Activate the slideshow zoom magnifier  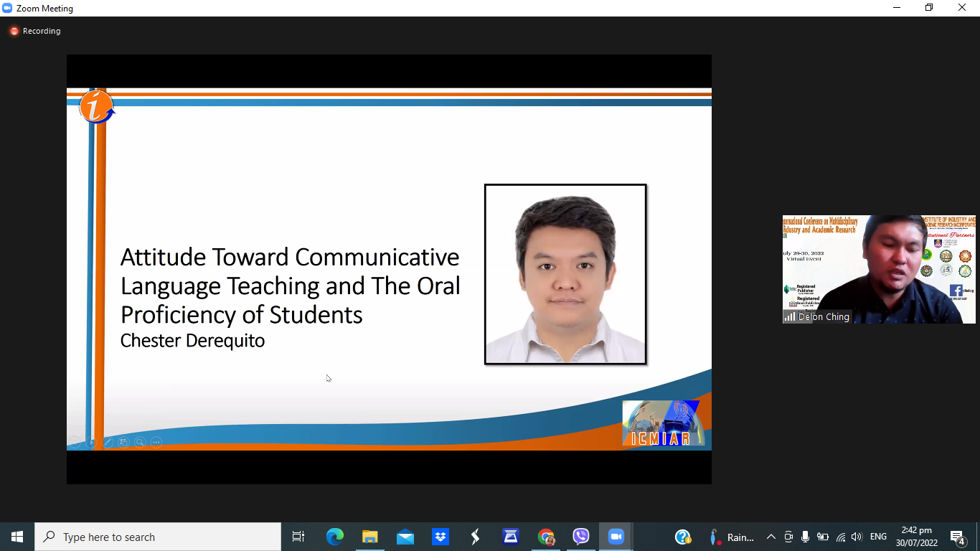coord(140,442)
